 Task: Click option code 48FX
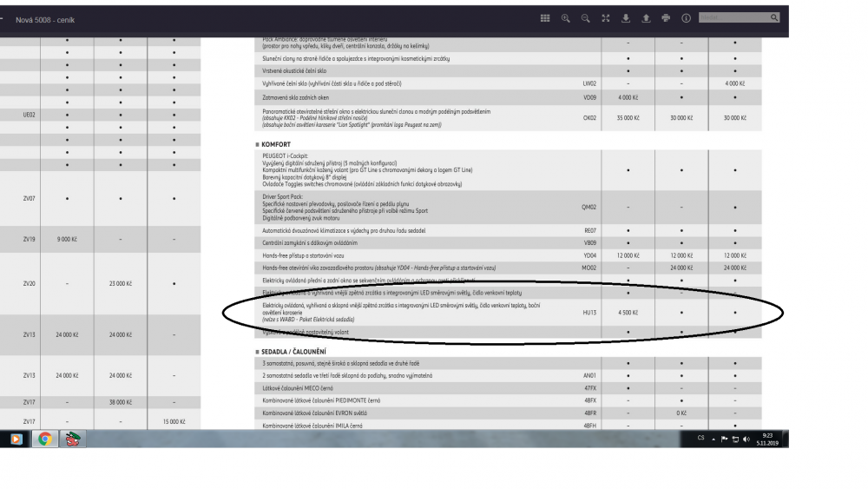[x=590, y=401]
